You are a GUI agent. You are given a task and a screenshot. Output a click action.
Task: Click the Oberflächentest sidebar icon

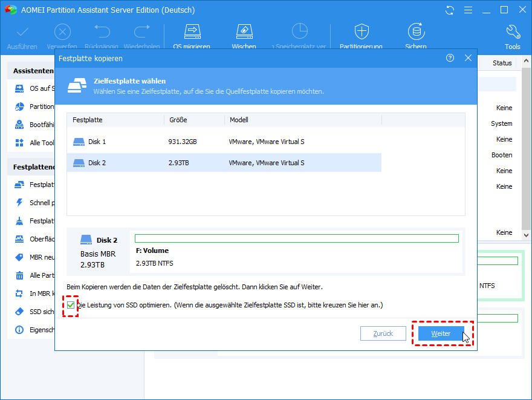19,239
